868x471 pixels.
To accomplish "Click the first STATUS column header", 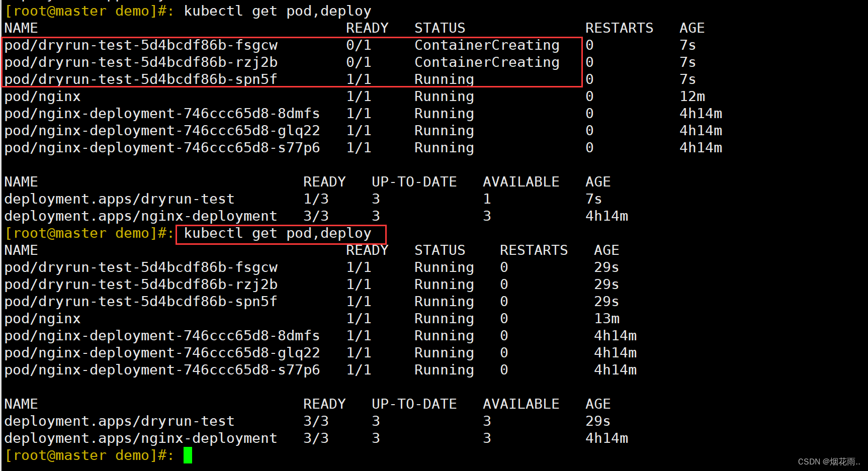I will (x=440, y=28).
